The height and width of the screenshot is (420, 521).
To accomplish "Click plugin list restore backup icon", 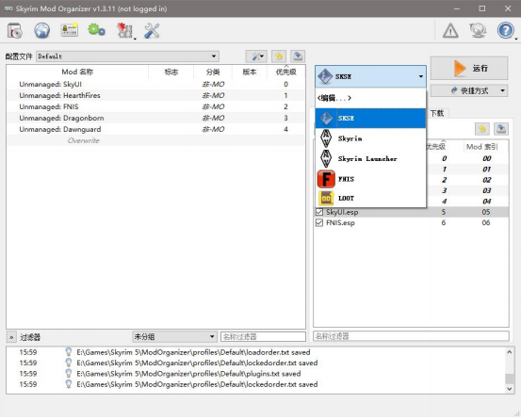I will [x=482, y=129].
